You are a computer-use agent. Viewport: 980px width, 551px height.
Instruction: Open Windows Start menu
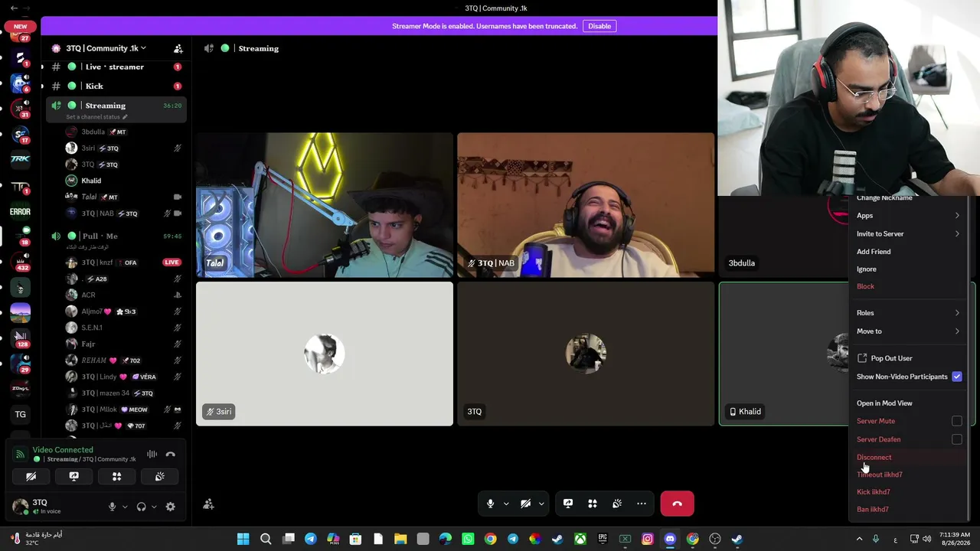pos(243,540)
